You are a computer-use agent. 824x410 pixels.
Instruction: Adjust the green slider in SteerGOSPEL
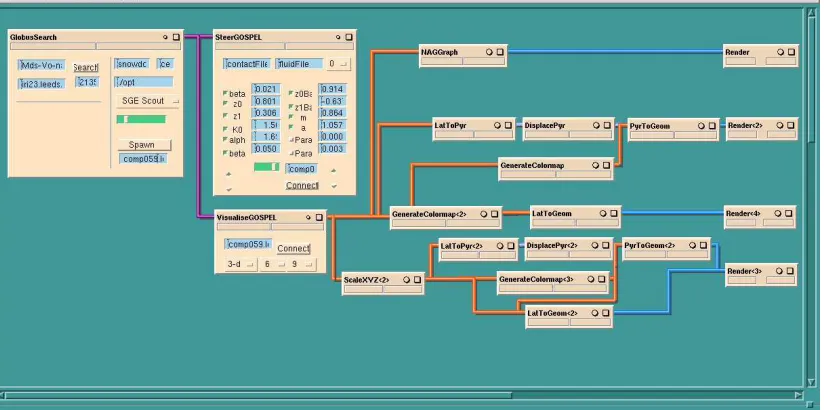point(266,167)
